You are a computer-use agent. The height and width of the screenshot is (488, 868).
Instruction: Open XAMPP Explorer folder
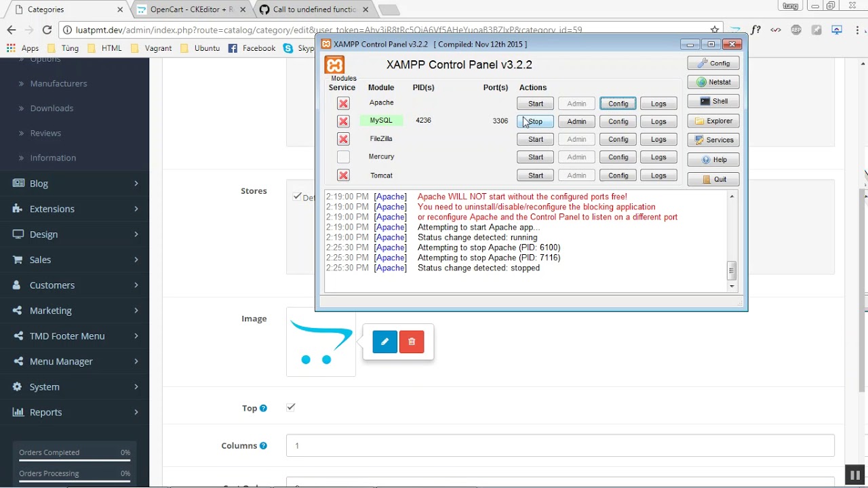pos(713,121)
